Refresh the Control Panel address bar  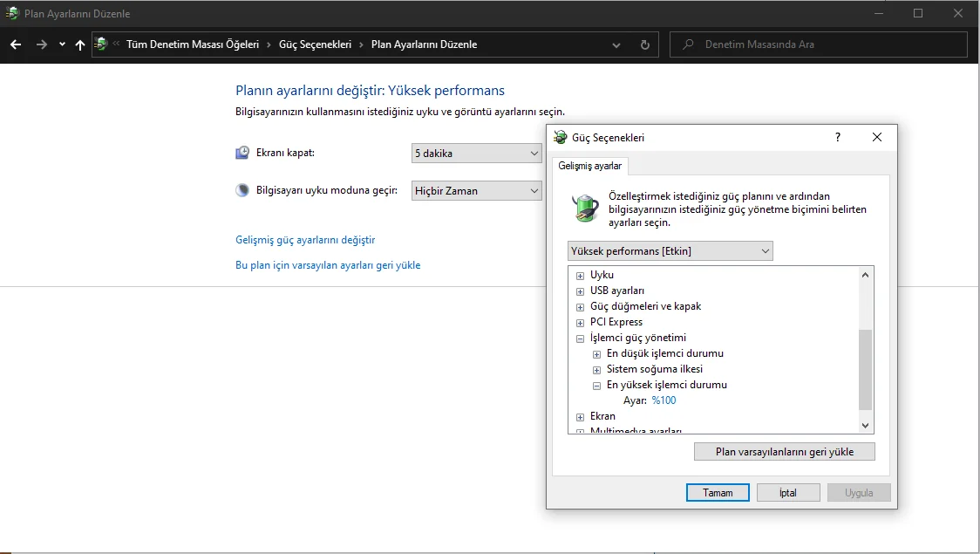pos(645,44)
